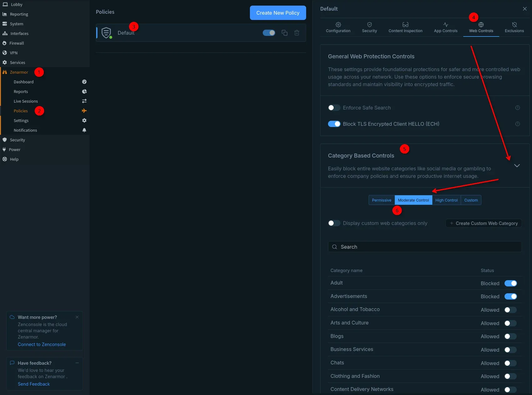Toggle the Content Delivery Networks switch
532x395 pixels.
click(x=510, y=390)
